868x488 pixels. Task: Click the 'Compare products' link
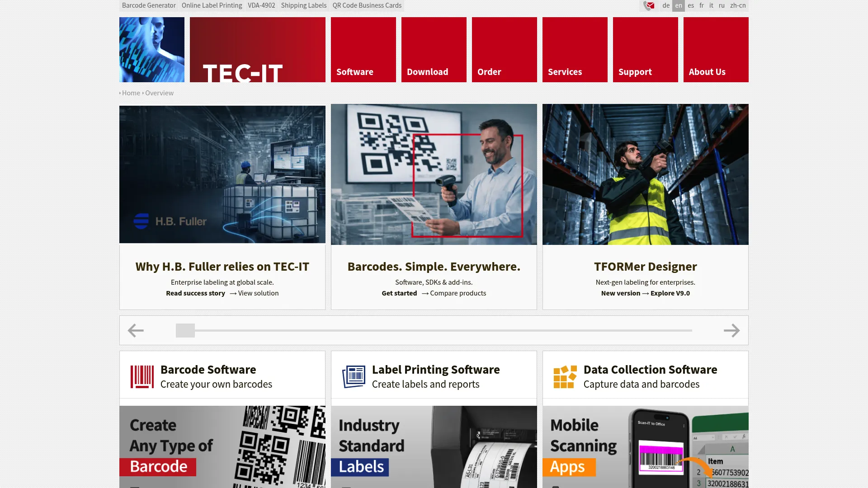pos(458,293)
